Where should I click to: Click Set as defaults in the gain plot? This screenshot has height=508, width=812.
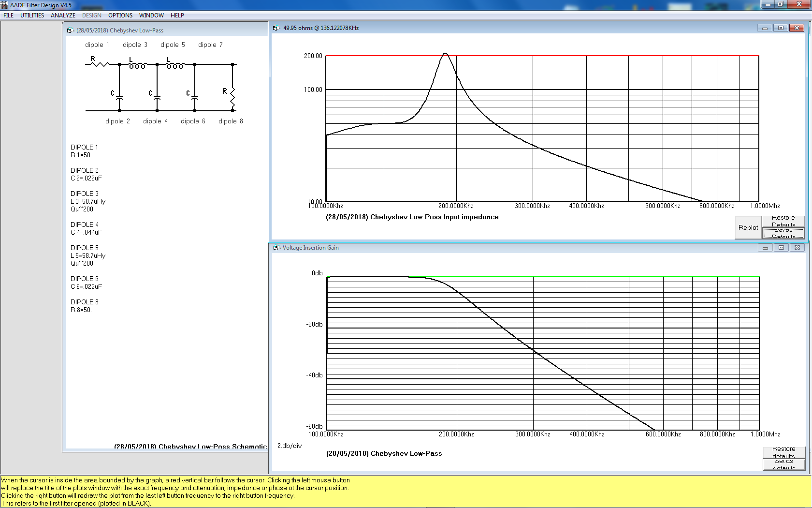[x=783, y=464]
